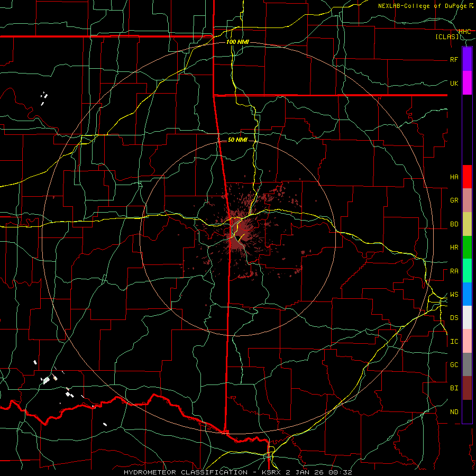Click the BI brown legend swatch

[467, 388]
